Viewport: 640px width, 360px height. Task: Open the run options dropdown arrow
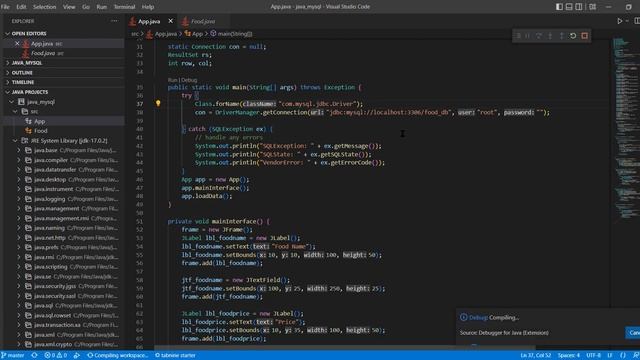627,21
